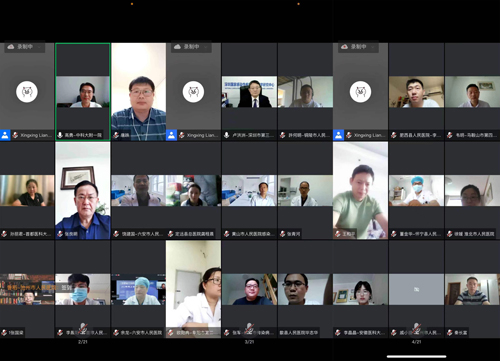The height and width of the screenshot is (361, 500).
Task: Click the unmuted microphone icon on 高勇's tile
Action: 60,135
